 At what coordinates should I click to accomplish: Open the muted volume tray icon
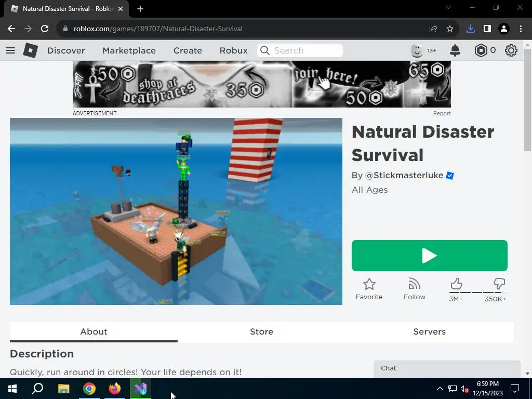coord(465,389)
